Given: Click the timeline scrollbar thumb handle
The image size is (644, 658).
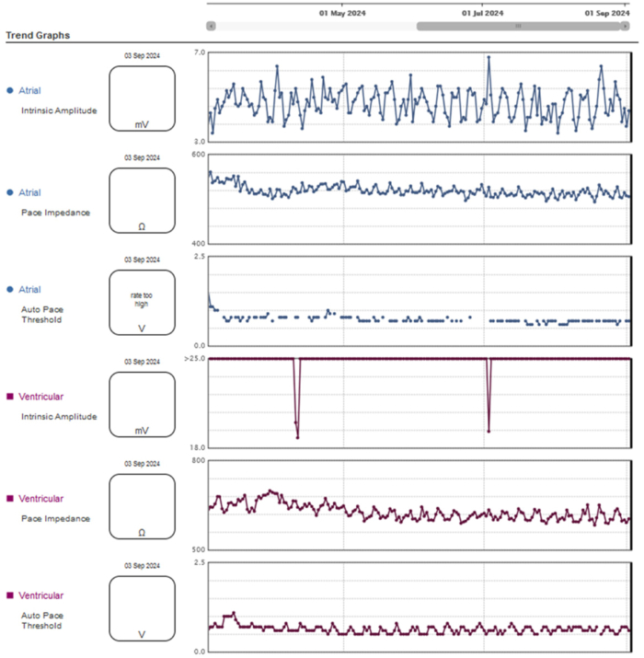Looking at the screenshot, I should [519, 27].
